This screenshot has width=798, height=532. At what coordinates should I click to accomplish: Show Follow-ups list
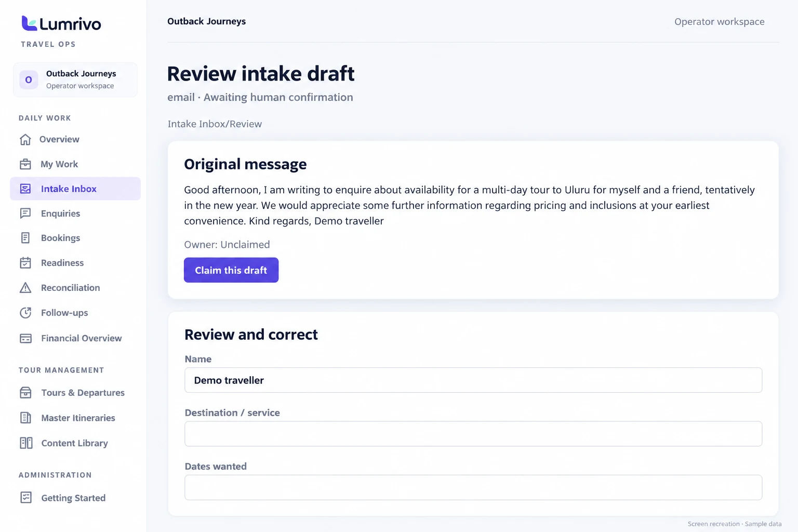pos(75,313)
